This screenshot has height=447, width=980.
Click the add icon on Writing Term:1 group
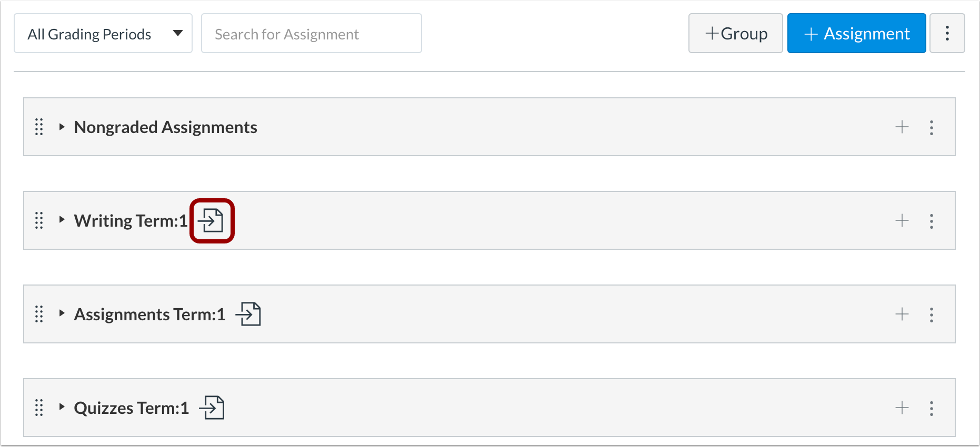point(902,220)
